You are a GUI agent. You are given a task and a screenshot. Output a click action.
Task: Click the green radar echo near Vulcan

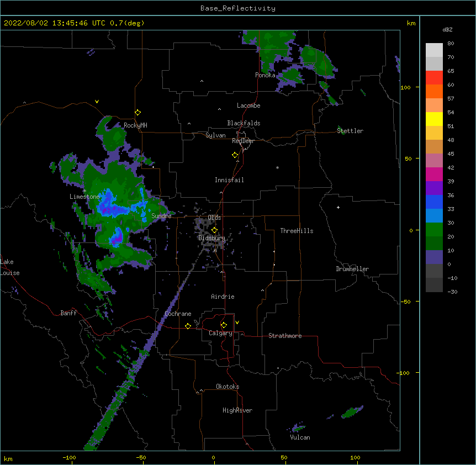(x=299, y=428)
